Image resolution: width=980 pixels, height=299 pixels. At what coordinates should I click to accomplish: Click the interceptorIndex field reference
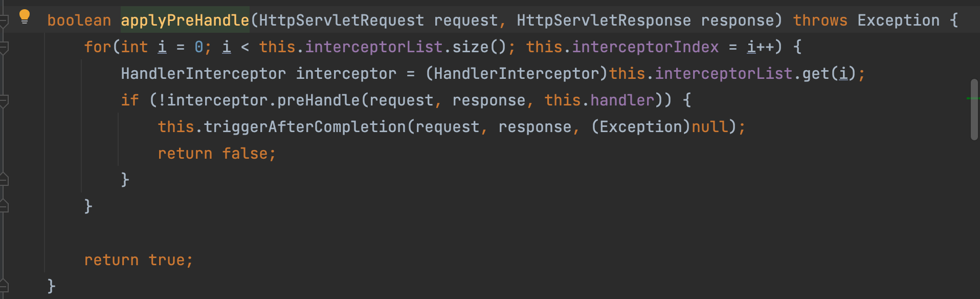pyautogui.click(x=645, y=47)
